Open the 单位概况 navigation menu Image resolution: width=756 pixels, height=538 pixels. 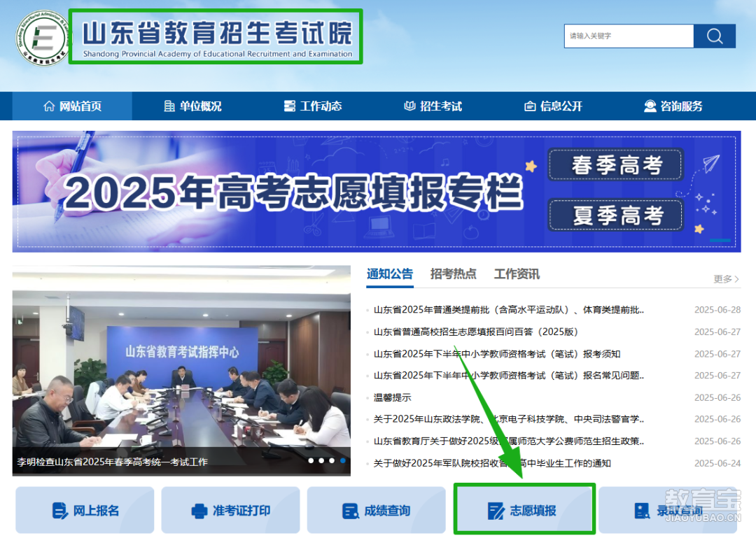[x=192, y=106]
